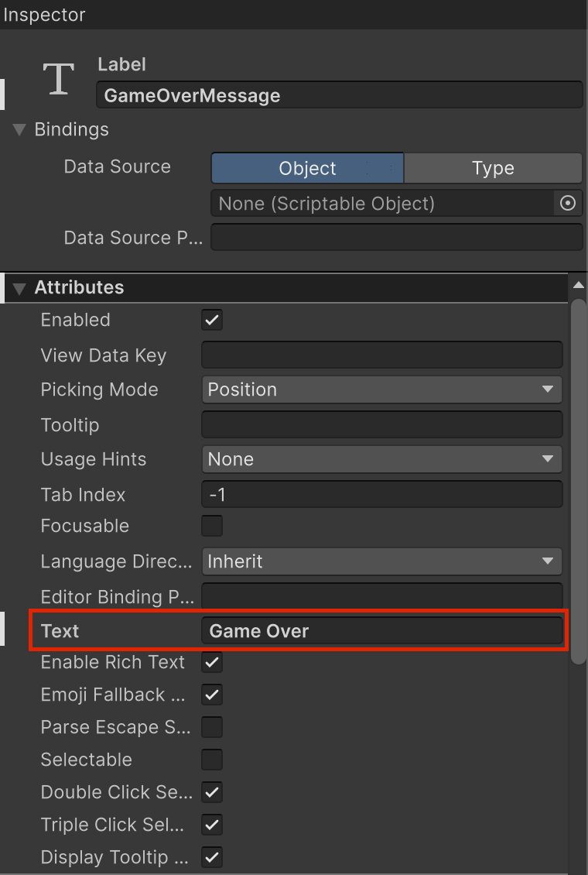Toggle the Emoji Fallback checkbox
Screen dimensions: 588x875
(212, 695)
